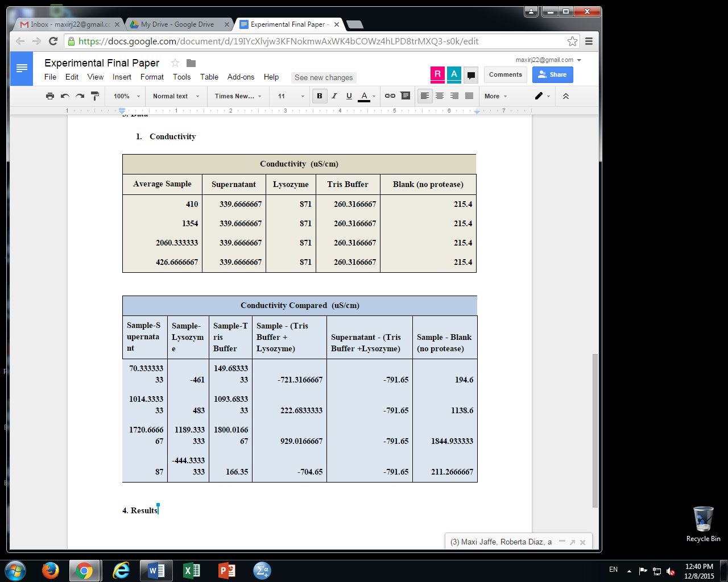Open the Comments button
This screenshot has height=582, width=728.
pyautogui.click(x=505, y=74)
